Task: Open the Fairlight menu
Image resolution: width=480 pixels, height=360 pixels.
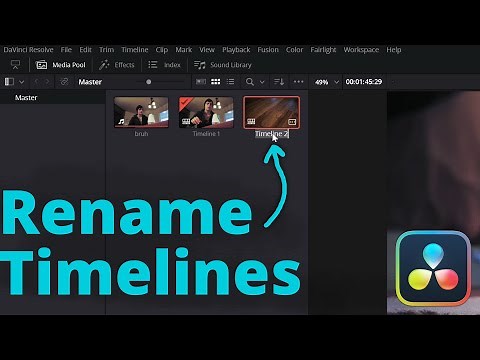Action: click(x=323, y=50)
